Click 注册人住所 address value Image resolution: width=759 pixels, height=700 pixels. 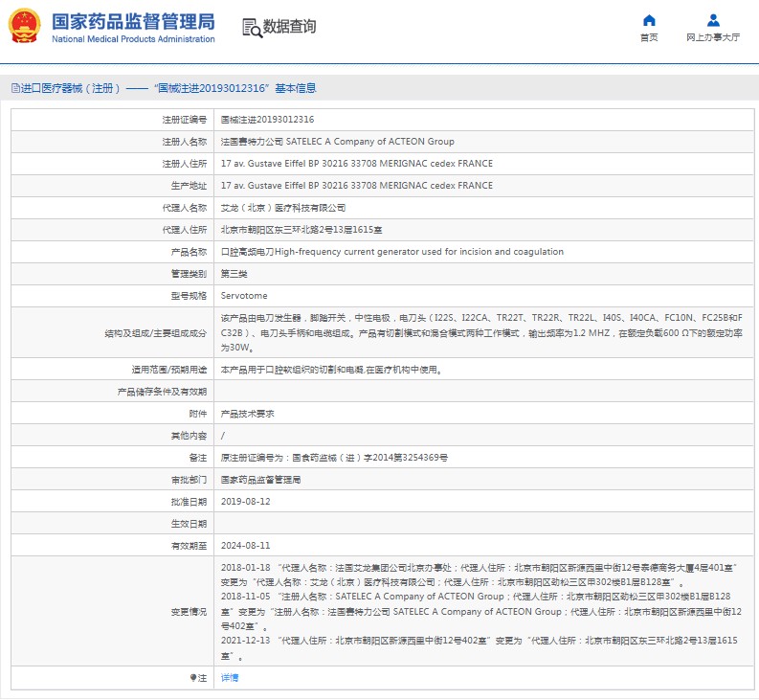[x=357, y=164]
